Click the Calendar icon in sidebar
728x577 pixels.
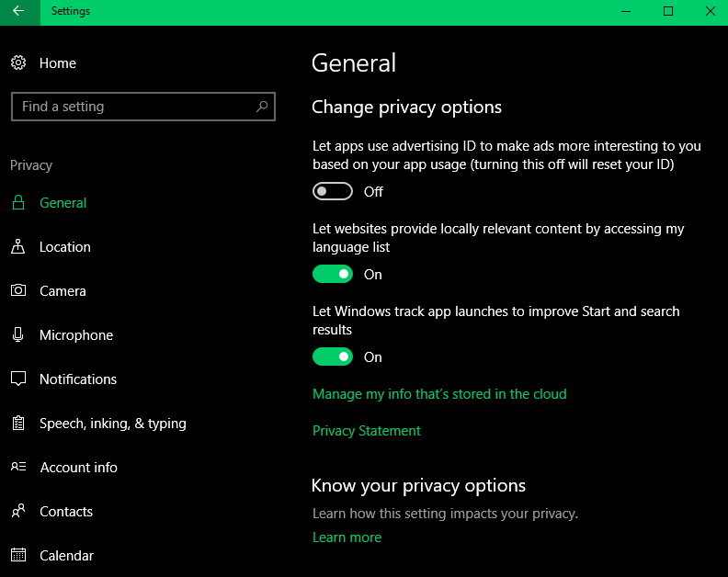point(18,556)
